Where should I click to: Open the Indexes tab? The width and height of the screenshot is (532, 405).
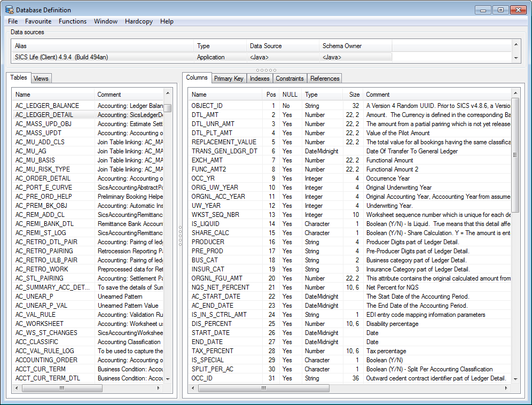260,78
